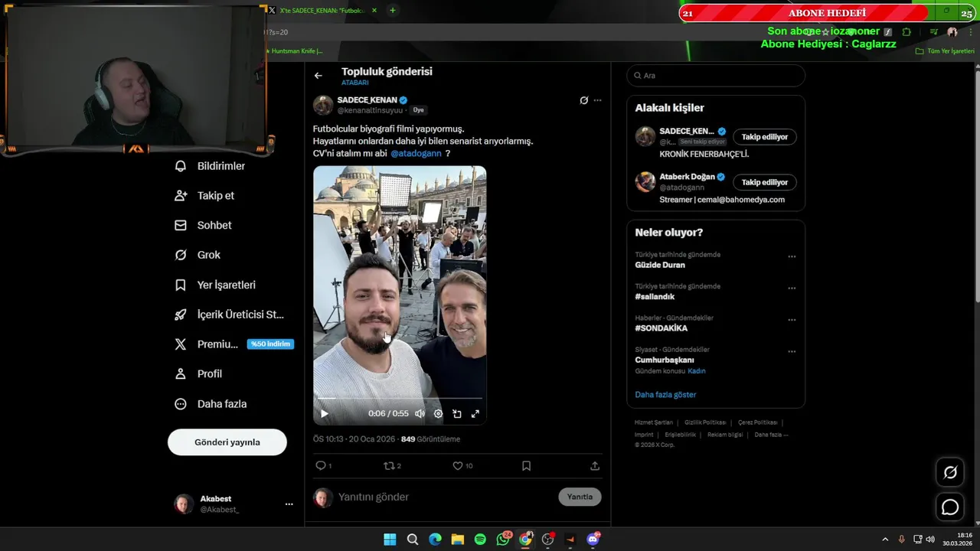
Task: Open ATABARI community link
Action: point(354,83)
